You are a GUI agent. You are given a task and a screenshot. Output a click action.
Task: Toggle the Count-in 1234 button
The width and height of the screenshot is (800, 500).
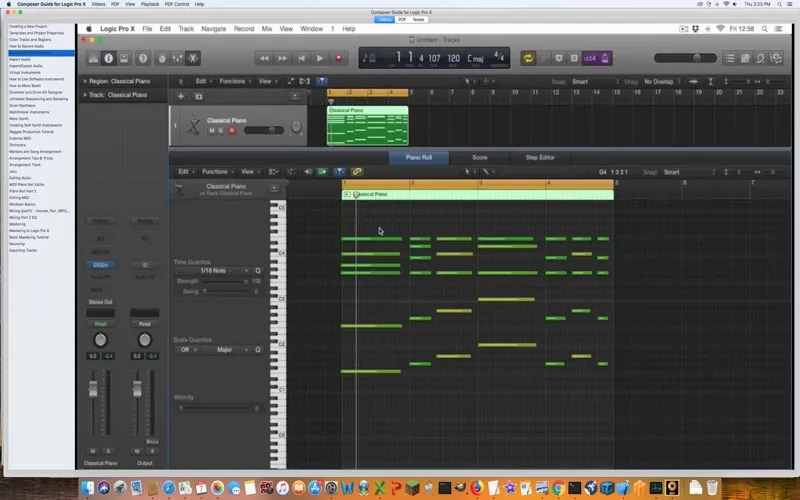(589, 58)
